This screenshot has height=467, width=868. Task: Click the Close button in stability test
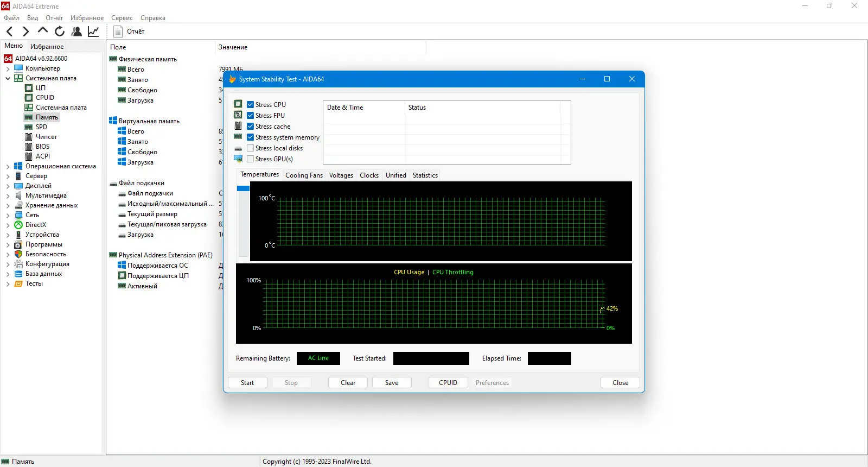pyautogui.click(x=620, y=383)
